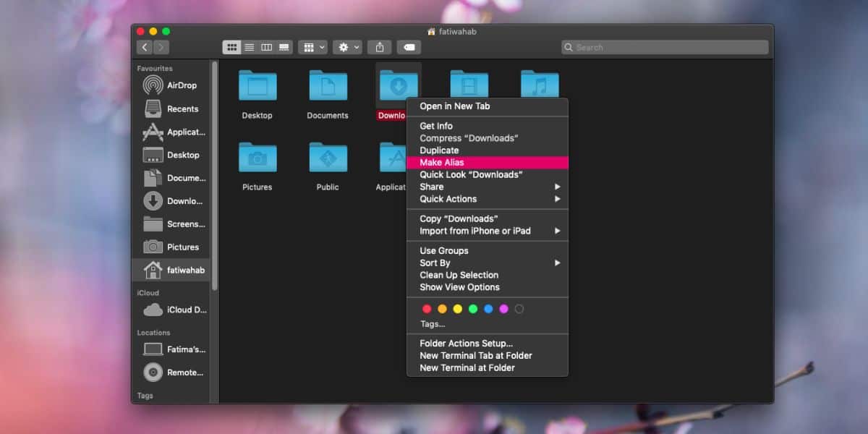
Task: Switch to gallery view in toolbar
Action: (x=284, y=47)
